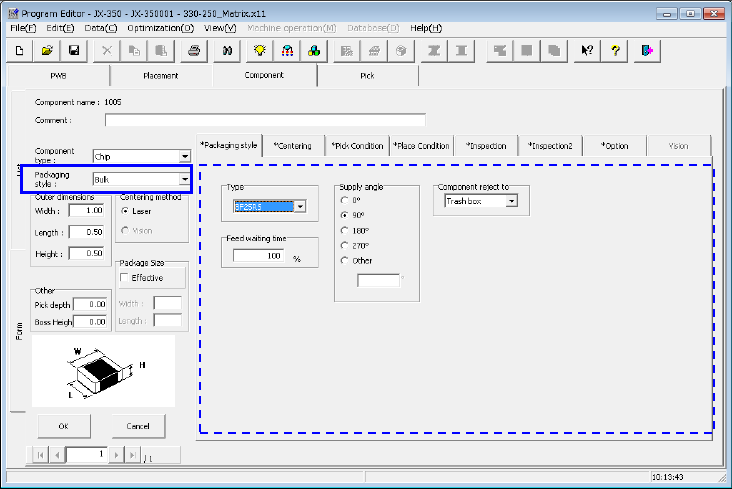
Task: Open the Optimization menu
Action: [160, 28]
